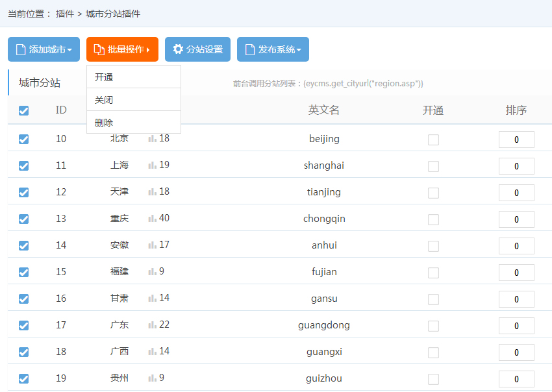The height and width of the screenshot is (392, 552).
Task: Click the chart icon next to 广东
Action: coord(153,325)
